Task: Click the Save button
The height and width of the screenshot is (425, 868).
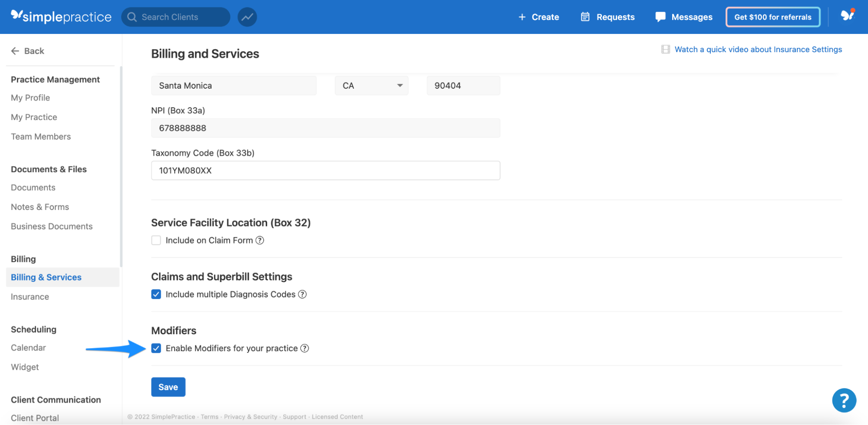Action: pyautogui.click(x=168, y=387)
